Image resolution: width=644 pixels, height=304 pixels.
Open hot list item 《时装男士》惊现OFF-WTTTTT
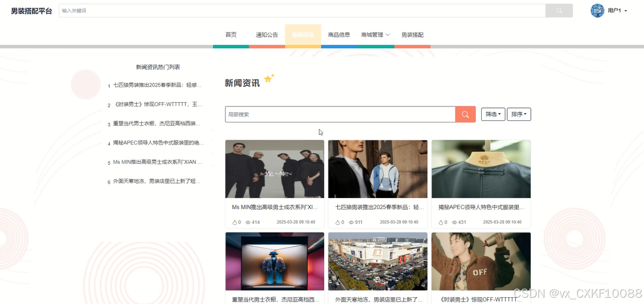158,105
